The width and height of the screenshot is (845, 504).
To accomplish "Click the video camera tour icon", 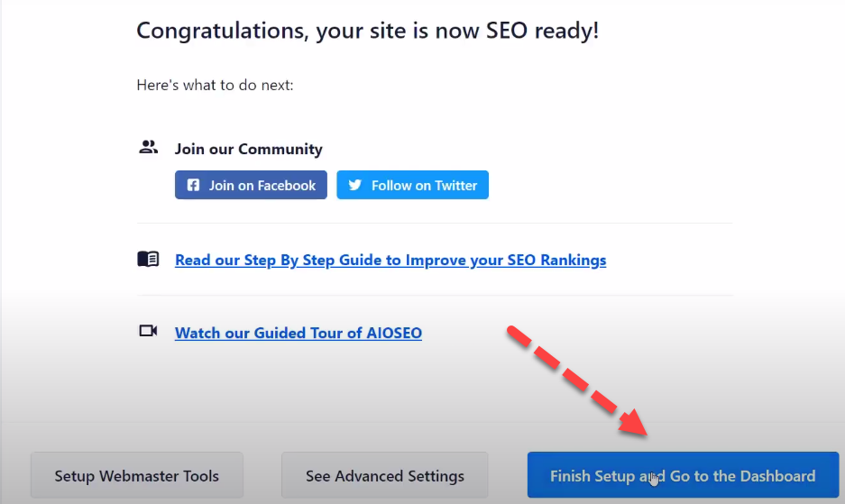I will coord(148,332).
